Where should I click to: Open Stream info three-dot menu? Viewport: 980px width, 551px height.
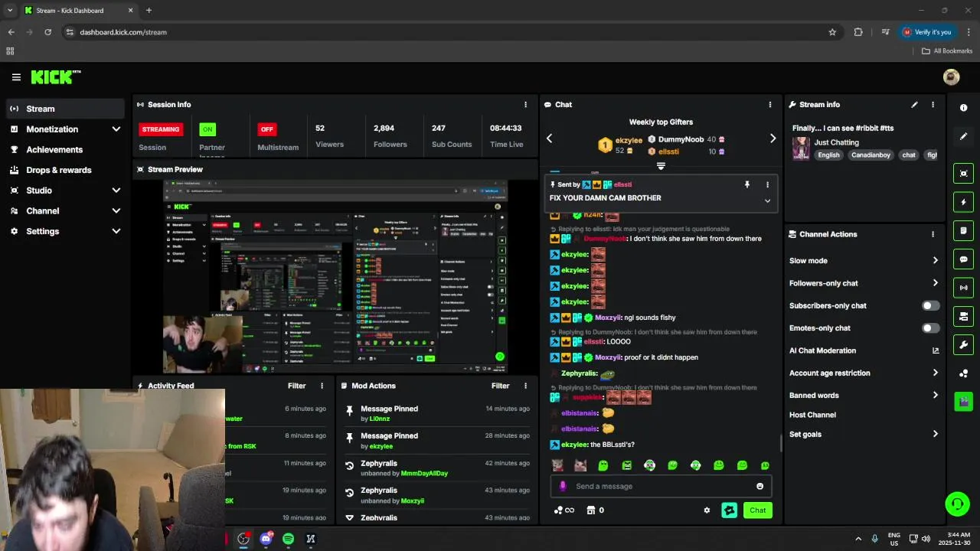click(933, 105)
